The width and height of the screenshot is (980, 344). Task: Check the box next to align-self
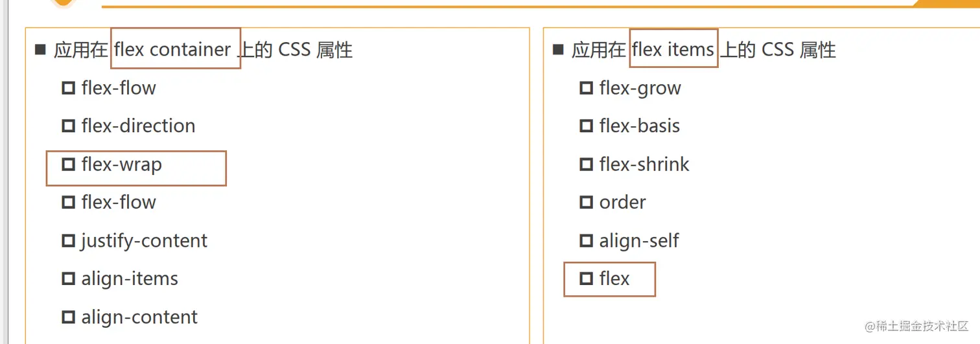coord(586,241)
